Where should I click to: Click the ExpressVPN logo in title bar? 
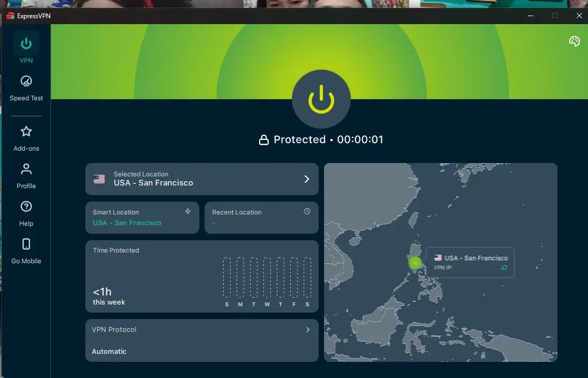pos(11,16)
